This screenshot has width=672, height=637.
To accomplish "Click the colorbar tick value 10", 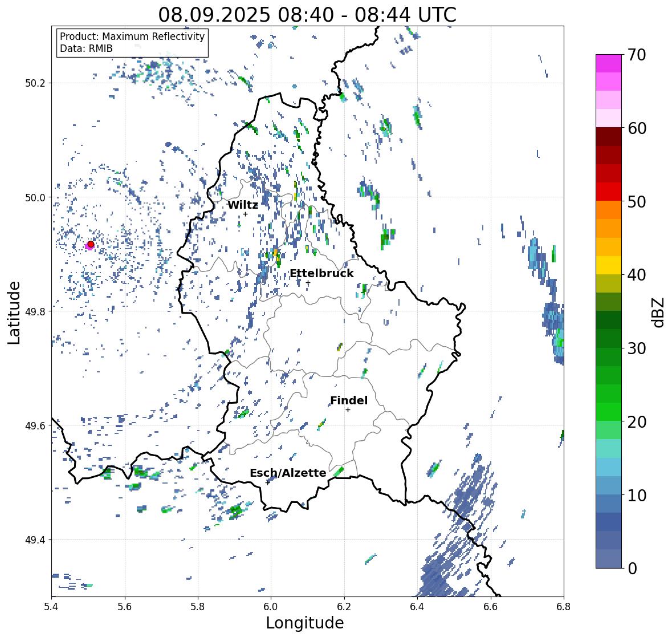I will pyautogui.click(x=637, y=495).
